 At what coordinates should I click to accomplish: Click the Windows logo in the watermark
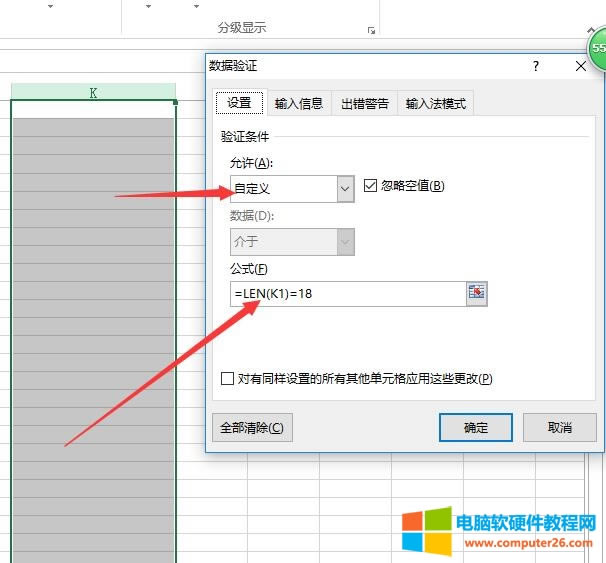pyautogui.click(x=426, y=531)
